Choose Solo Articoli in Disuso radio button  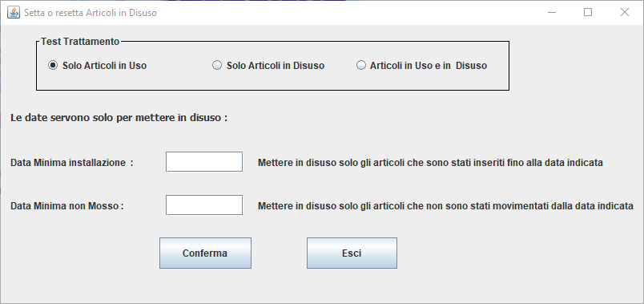coord(268,66)
